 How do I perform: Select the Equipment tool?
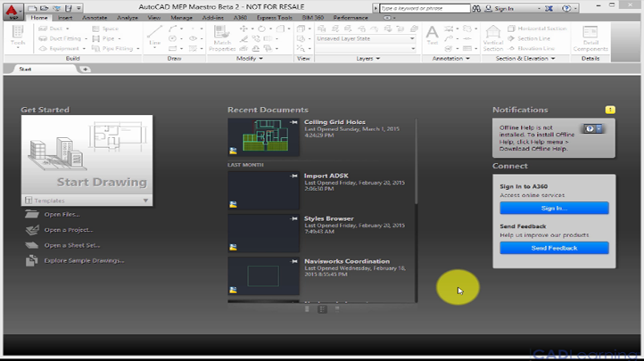point(59,48)
